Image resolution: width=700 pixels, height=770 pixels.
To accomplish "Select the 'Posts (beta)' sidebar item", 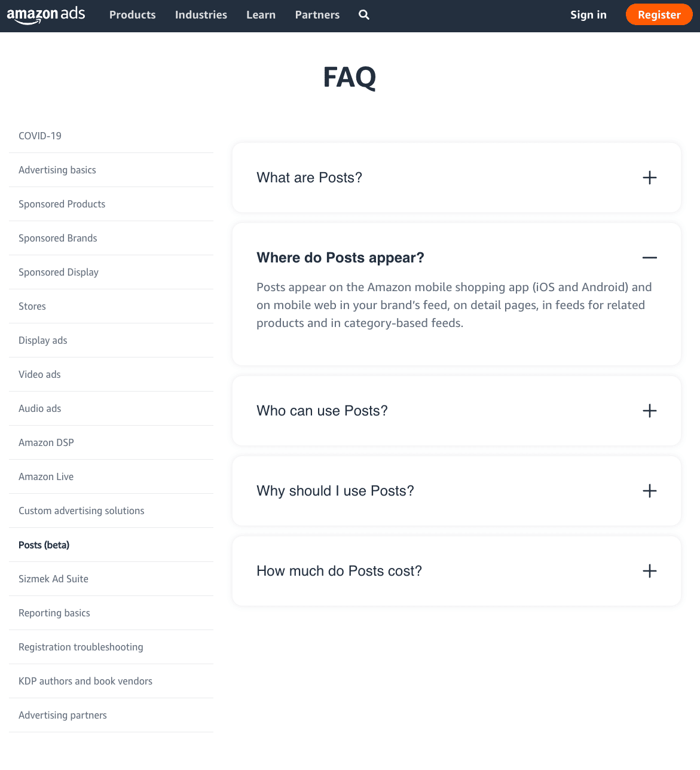I will pyautogui.click(x=44, y=545).
